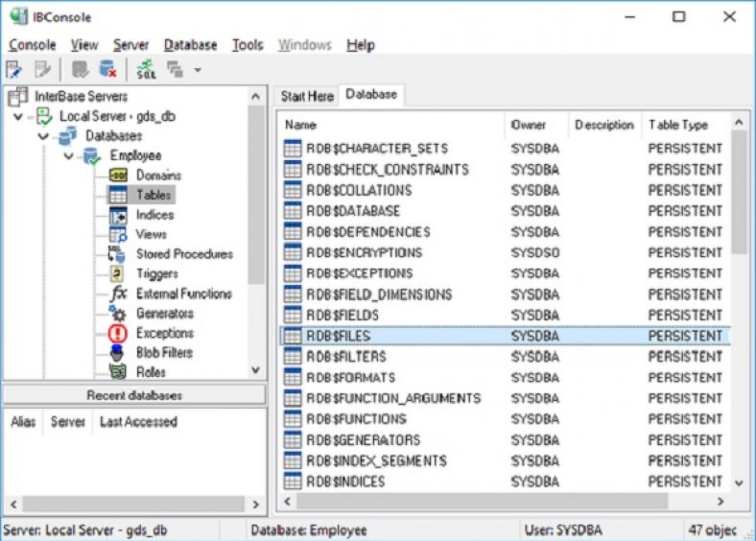The width and height of the screenshot is (756, 541).
Task: Click the Recent databases header button
Action: pos(134,395)
